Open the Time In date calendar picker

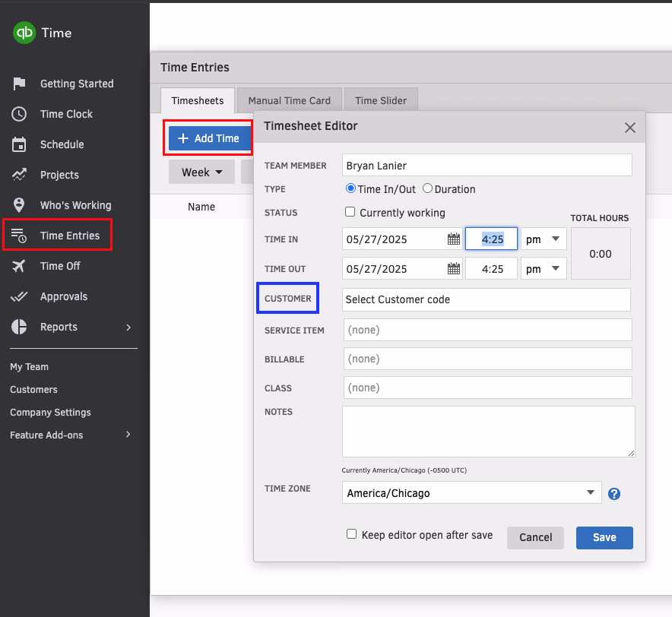click(x=453, y=239)
